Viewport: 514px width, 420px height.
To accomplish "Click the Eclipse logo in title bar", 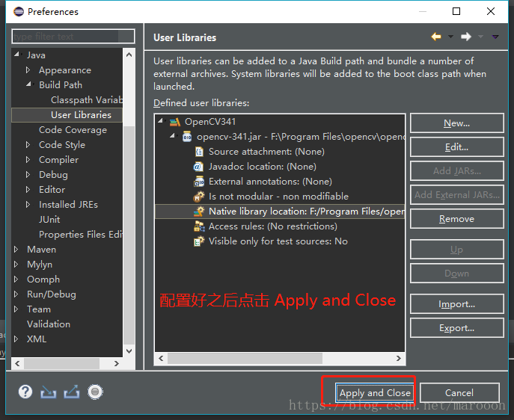I will click(x=19, y=12).
